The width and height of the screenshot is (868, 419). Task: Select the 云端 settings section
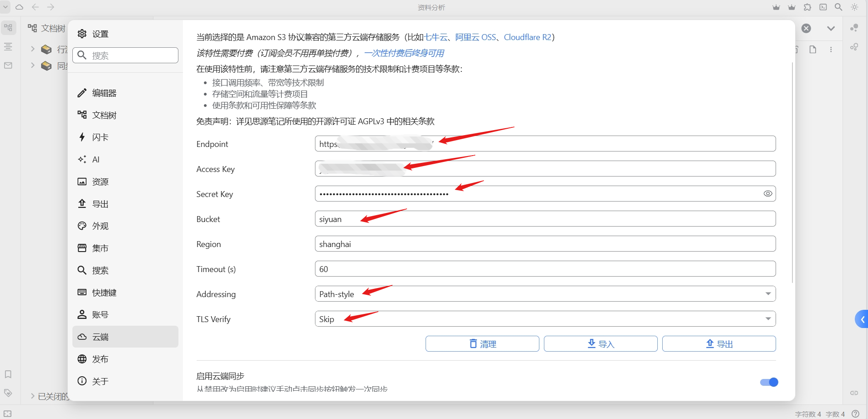(125, 337)
